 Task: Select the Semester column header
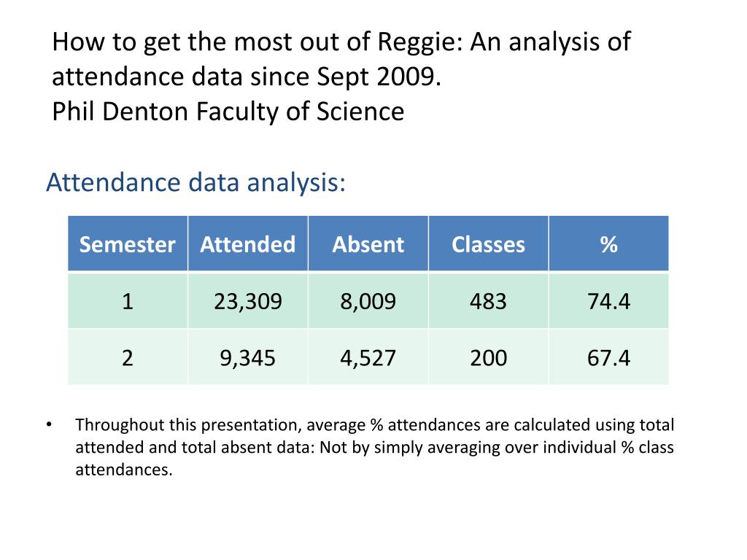(x=128, y=244)
